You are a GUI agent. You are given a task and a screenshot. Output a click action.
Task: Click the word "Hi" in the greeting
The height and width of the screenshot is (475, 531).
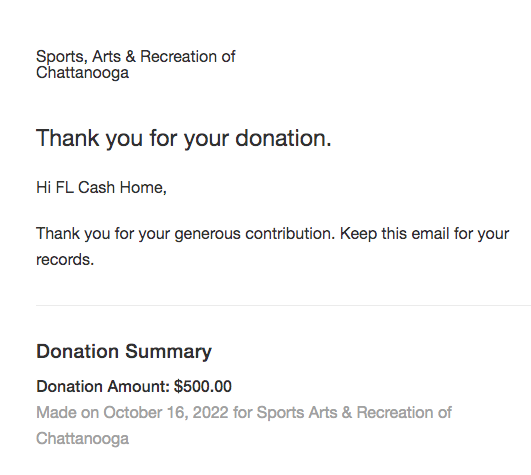point(43,187)
